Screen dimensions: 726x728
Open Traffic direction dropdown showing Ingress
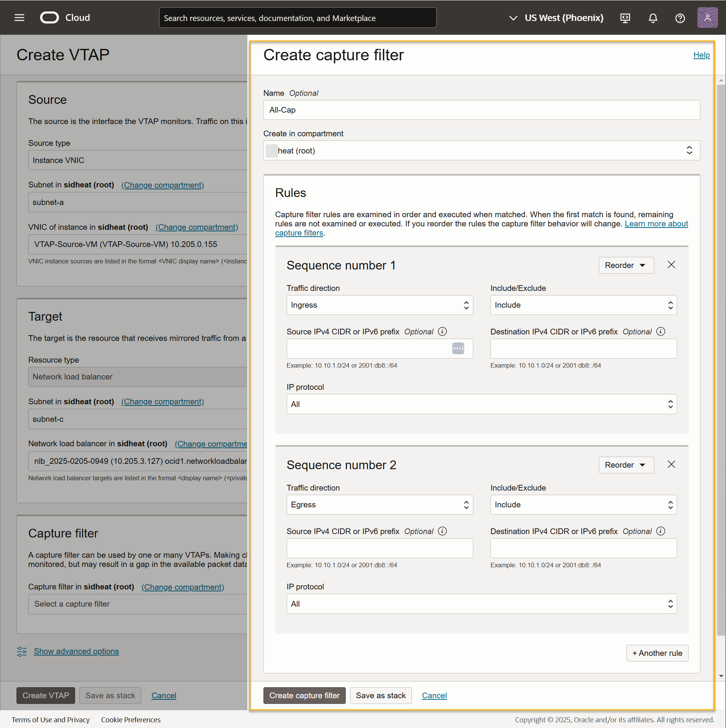point(379,305)
